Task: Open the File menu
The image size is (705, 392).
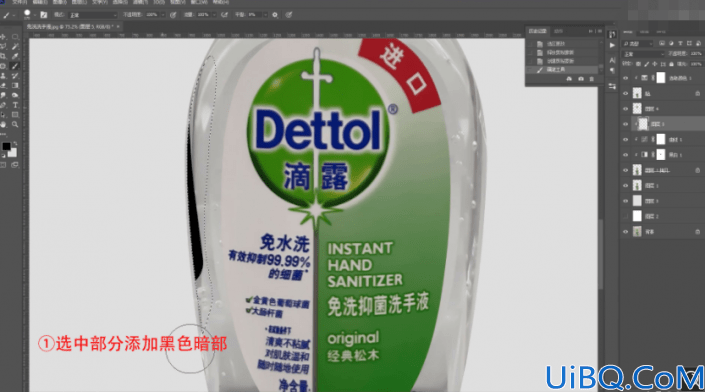Action: 19,2
